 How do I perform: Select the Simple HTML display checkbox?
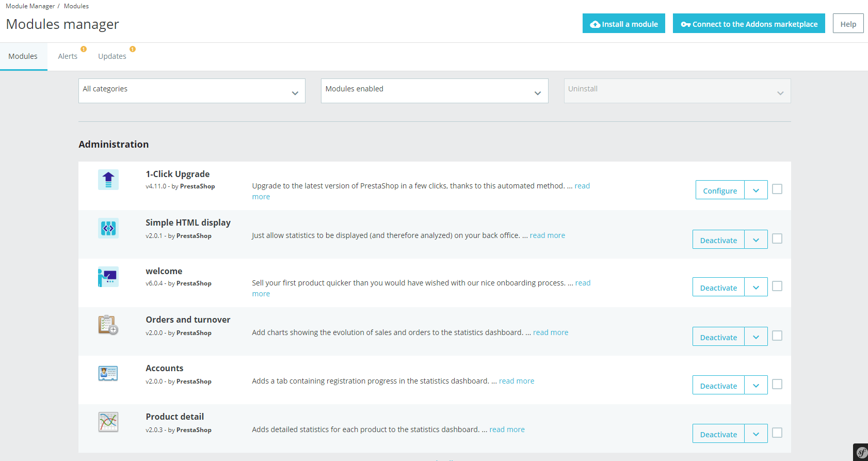tap(777, 239)
